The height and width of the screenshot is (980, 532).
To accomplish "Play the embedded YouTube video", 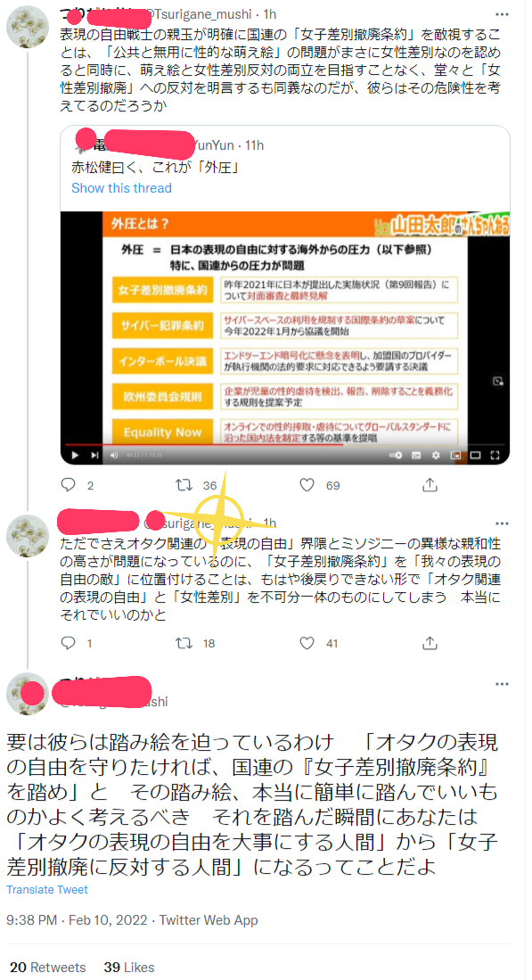I will 75,455.
